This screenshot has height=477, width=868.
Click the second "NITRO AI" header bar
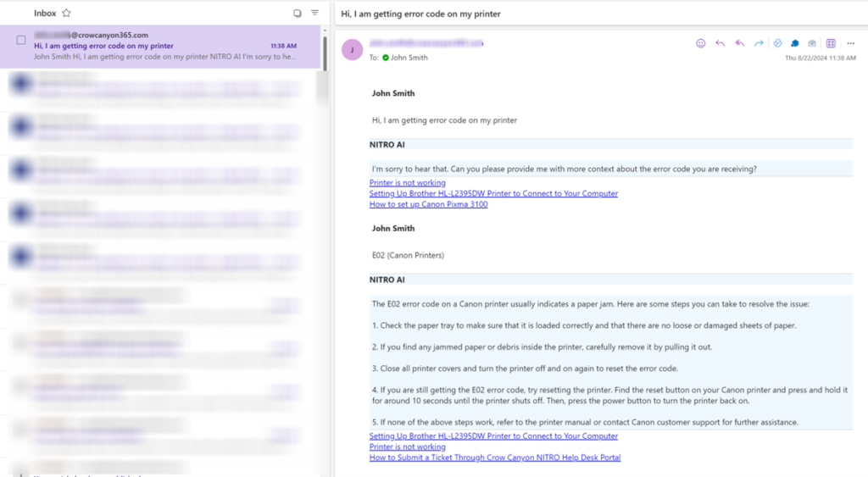tap(611, 280)
